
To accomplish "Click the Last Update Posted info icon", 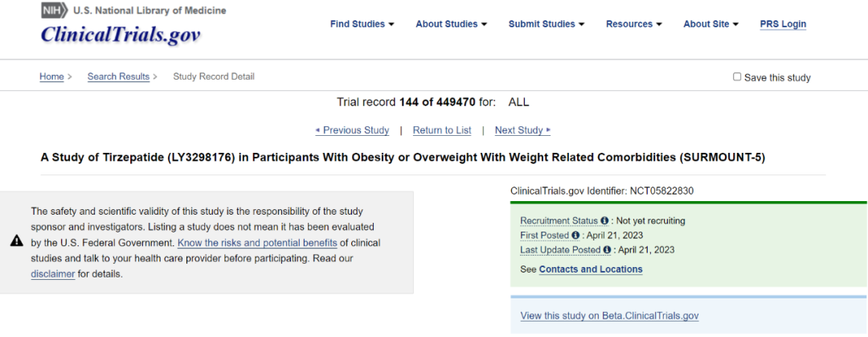I will click(607, 249).
